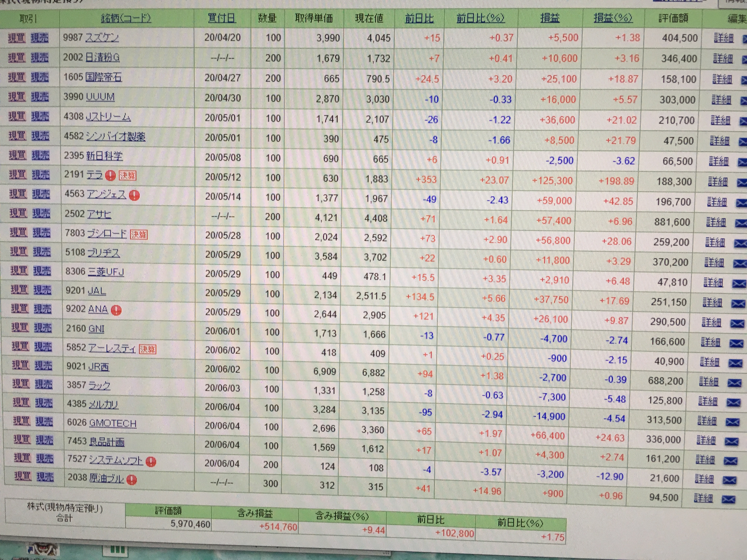Sort by the 前日比 column header

tap(419, 19)
